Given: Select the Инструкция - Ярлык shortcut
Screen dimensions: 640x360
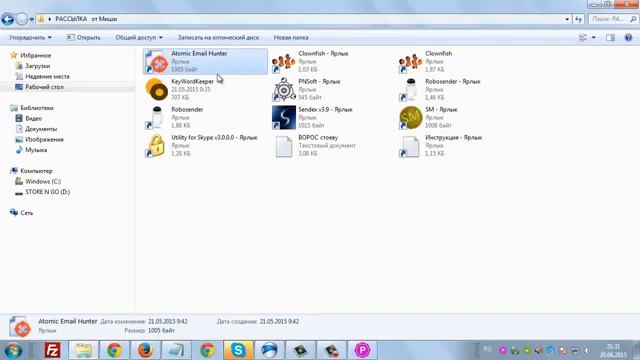Looking at the screenshot, I should [x=441, y=146].
